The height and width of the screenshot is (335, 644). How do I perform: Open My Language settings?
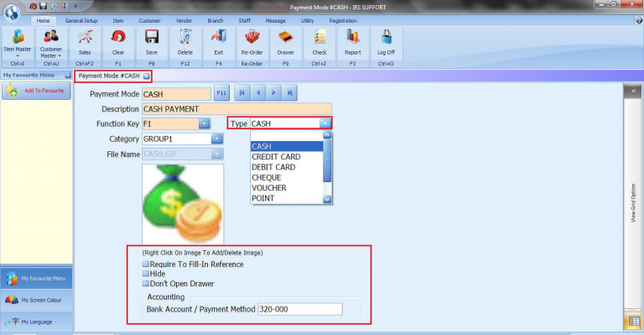[37, 322]
